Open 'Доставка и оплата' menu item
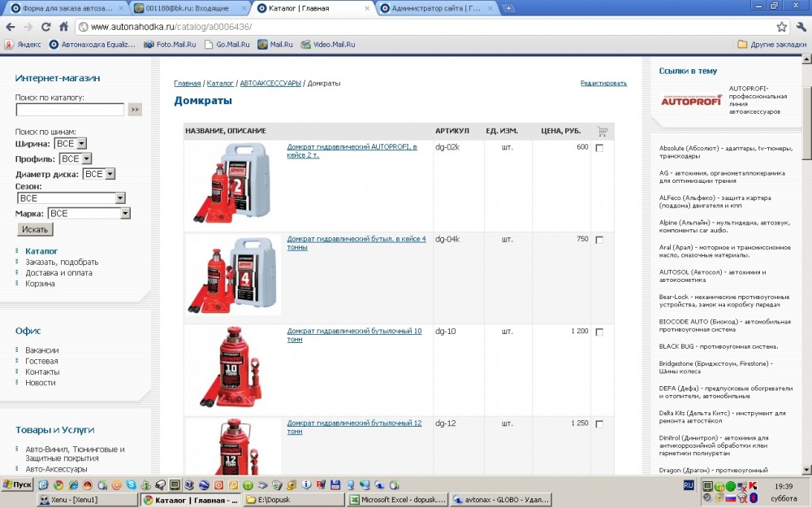The height and width of the screenshot is (508, 812). pos(58,272)
